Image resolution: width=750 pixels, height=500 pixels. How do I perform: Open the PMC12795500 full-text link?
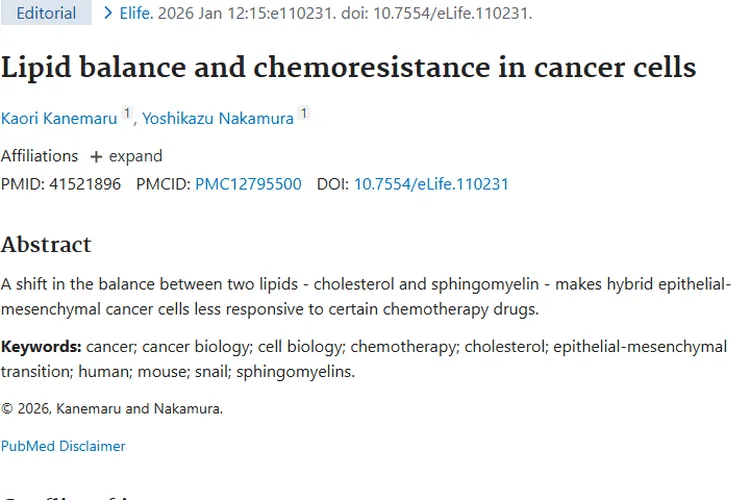pos(248,184)
